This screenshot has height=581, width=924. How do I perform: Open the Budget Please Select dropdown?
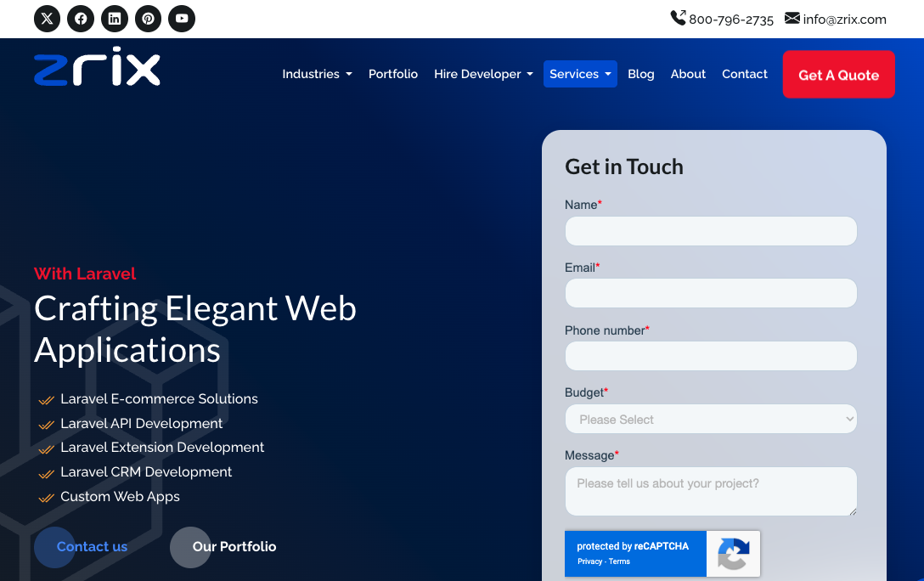pyautogui.click(x=711, y=419)
